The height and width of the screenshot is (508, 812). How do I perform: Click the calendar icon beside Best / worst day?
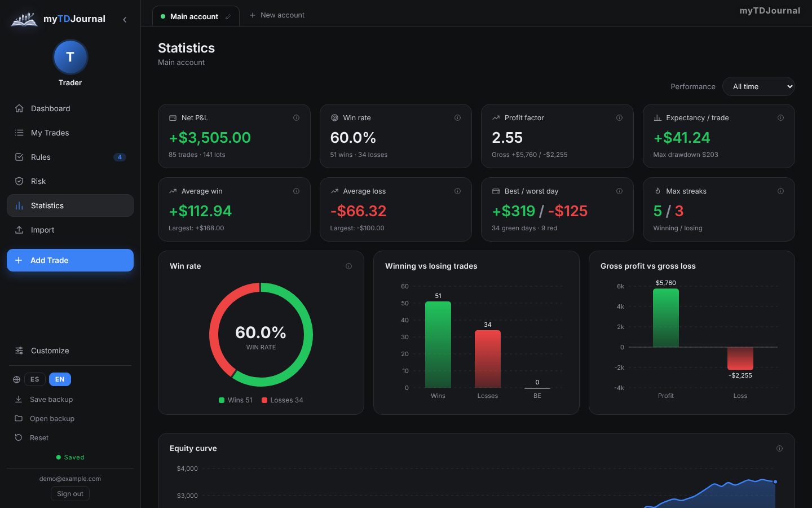496,191
